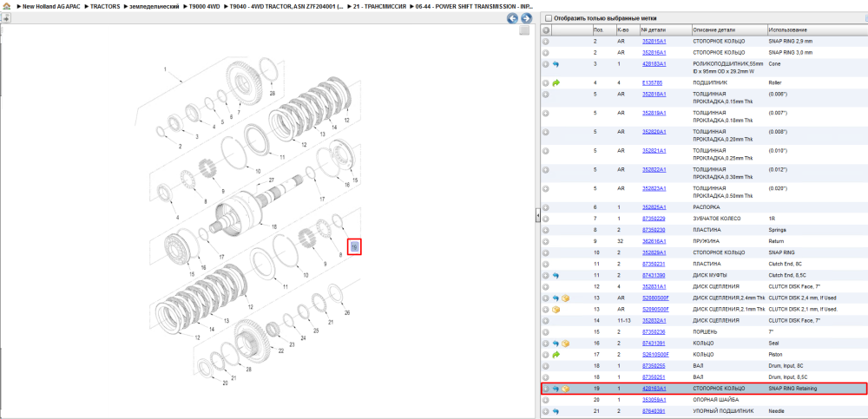Image resolution: width=868 pixels, height=419 pixels.
Task: Open 'TRACTORS' breadcrumb item
Action: coord(105,6)
